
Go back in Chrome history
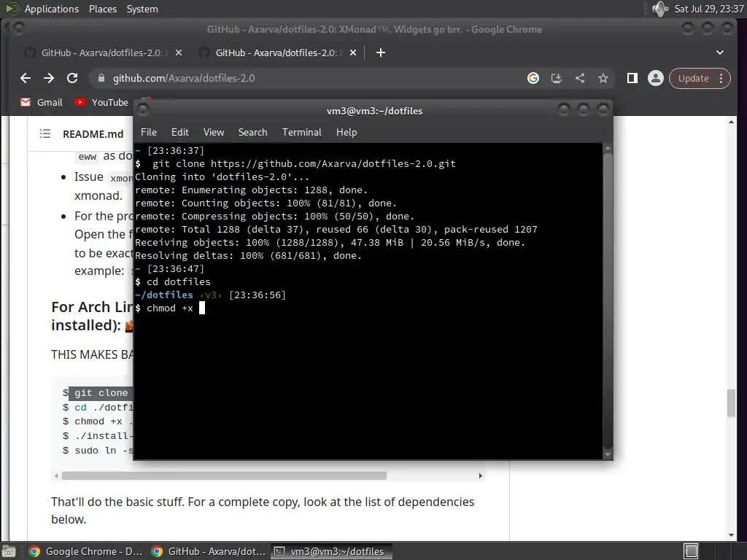(x=26, y=78)
